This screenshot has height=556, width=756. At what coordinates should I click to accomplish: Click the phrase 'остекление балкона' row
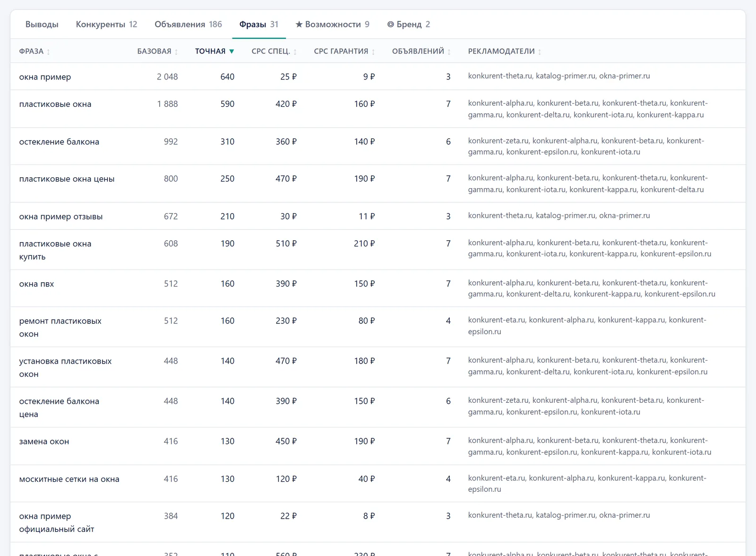378,146
